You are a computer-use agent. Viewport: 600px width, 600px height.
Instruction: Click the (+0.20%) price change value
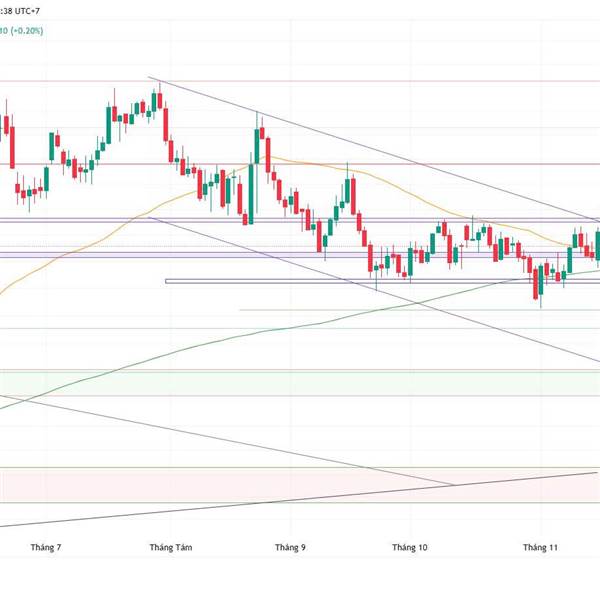coord(27,31)
